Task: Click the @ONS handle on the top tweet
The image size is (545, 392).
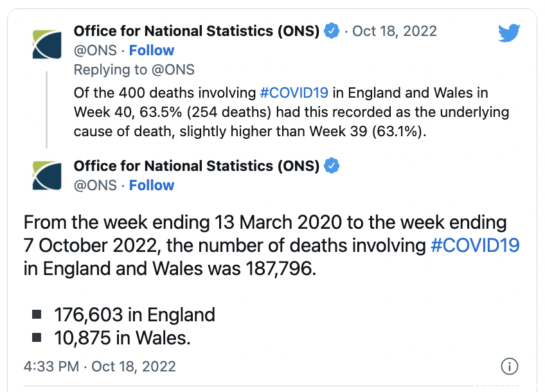Action: coord(95,50)
